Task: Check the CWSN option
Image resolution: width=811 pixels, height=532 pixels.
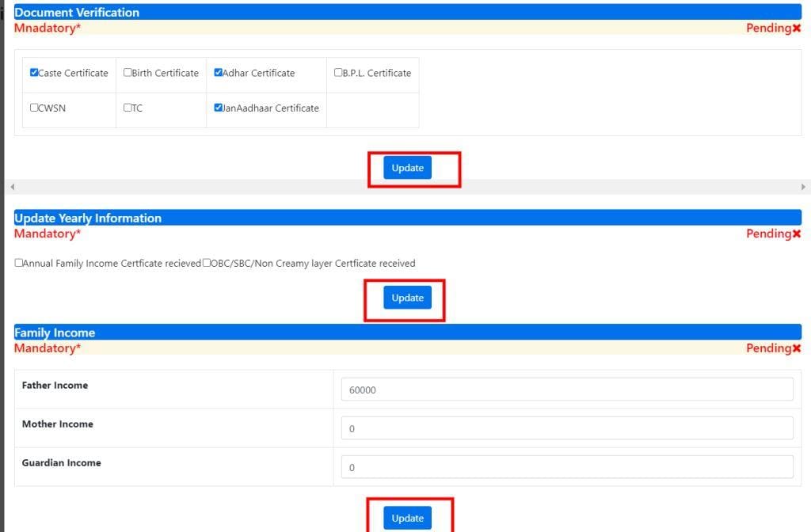Action: [x=34, y=108]
